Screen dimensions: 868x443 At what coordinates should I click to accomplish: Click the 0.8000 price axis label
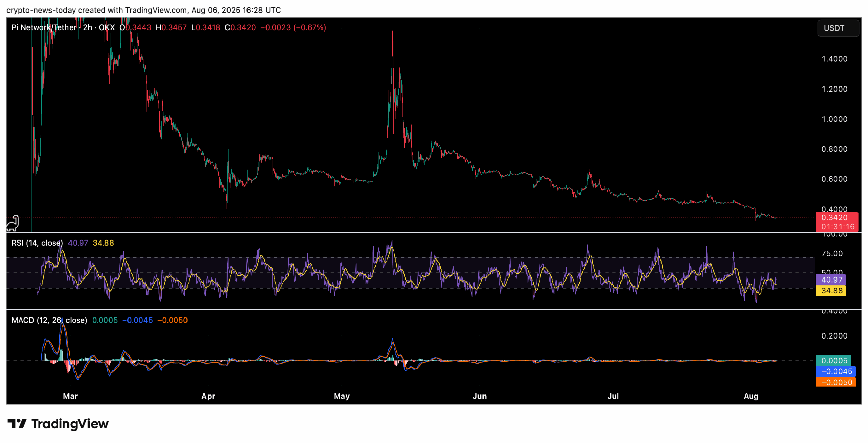(x=834, y=149)
